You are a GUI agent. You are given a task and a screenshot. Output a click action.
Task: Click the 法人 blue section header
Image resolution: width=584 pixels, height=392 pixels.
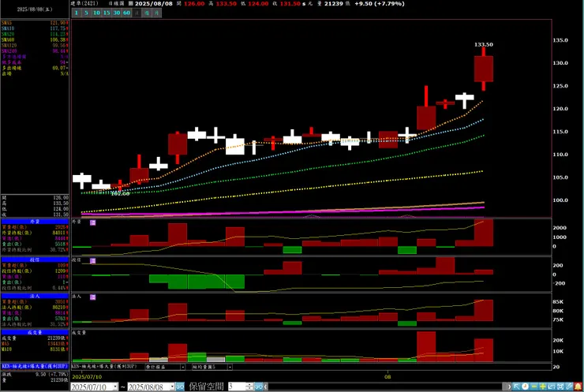coord(35,297)
